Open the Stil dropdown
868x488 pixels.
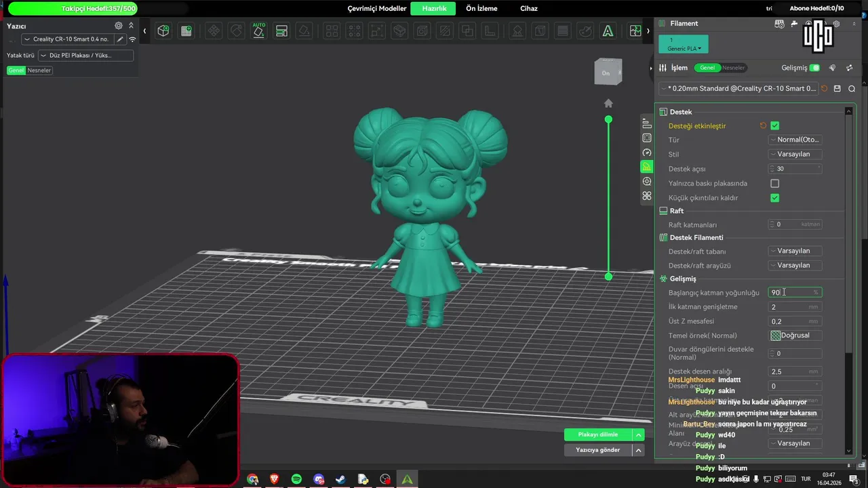(x=795, y=154)
